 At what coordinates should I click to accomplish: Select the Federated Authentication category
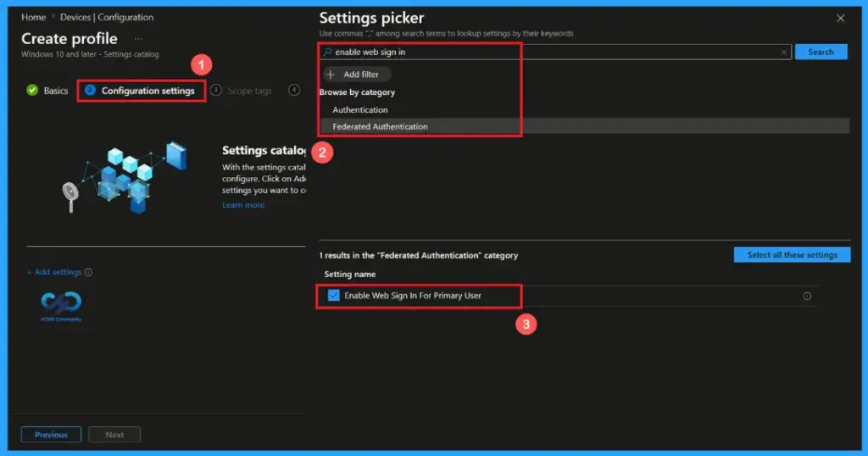pos(585,126)
